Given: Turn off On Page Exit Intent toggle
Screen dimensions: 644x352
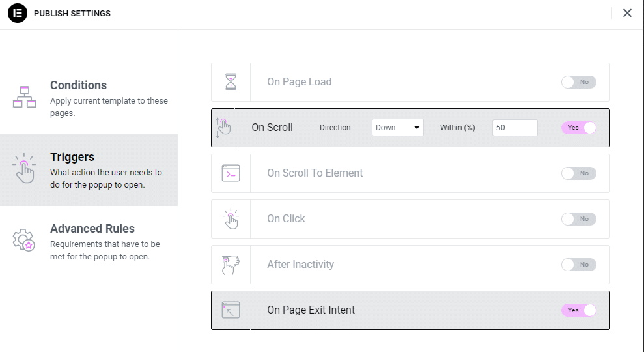Looking at the screenshot, I should point(579,310).
